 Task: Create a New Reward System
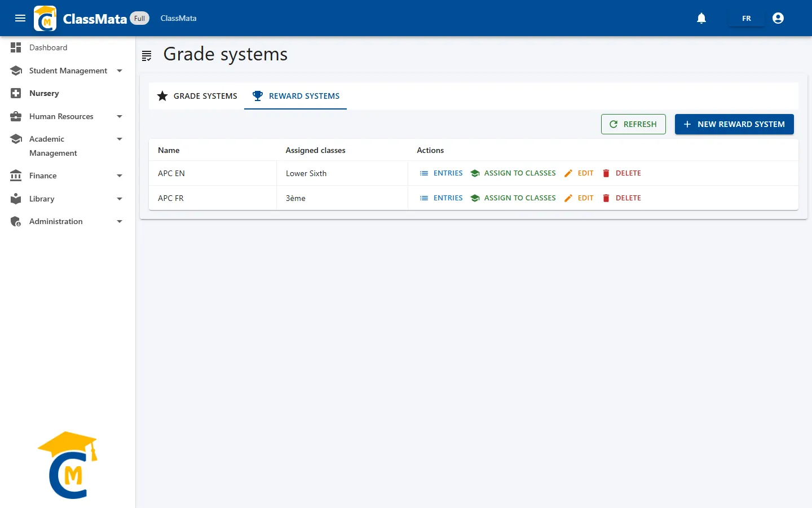(x=734, y=124)
